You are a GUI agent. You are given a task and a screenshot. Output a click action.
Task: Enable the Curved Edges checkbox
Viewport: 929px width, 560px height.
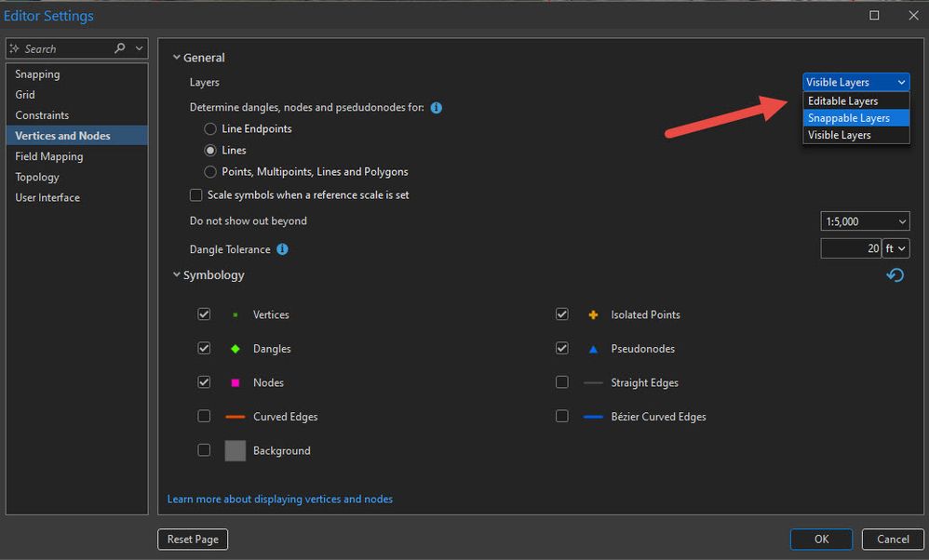[x=204, y=417]
